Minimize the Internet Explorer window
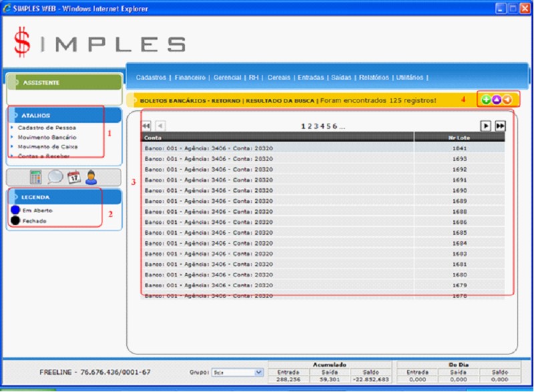The image size is (534, 392). point(500,9)
